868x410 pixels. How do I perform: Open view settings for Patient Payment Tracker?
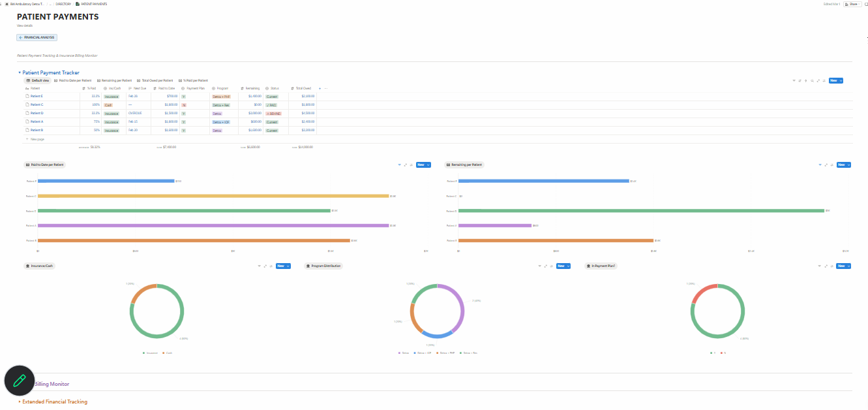824,80
